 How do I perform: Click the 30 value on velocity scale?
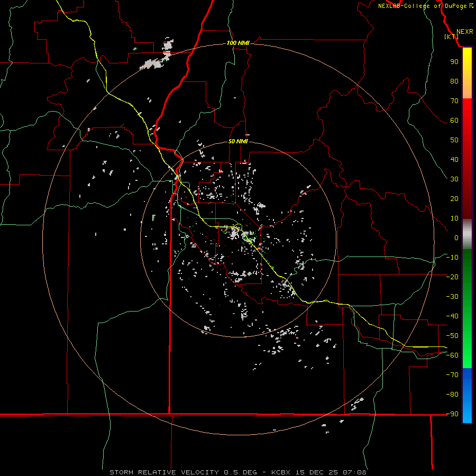pos(454,179)
